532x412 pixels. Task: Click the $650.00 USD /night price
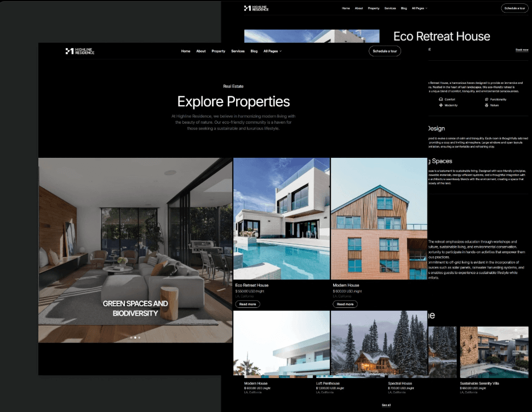[x=473, y=388]
